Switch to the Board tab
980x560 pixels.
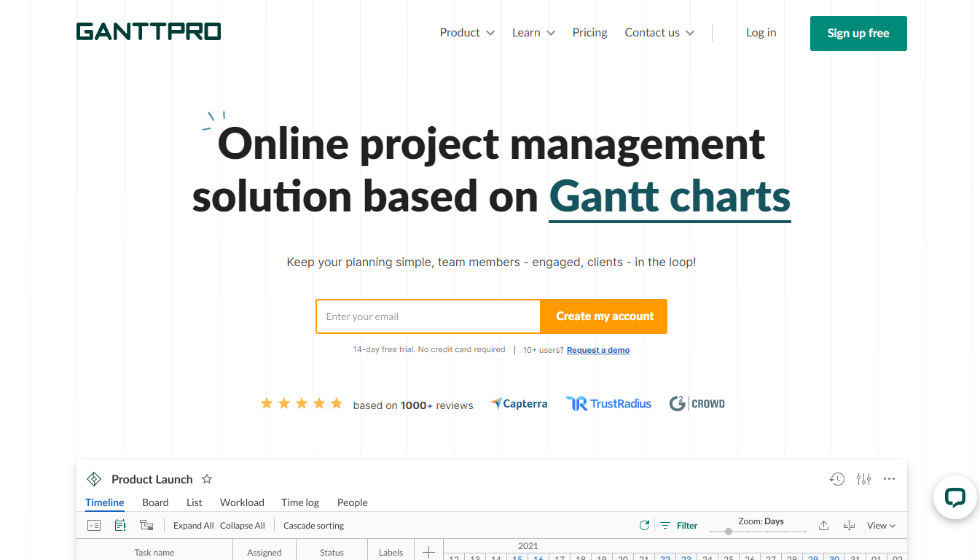[155, 502]
